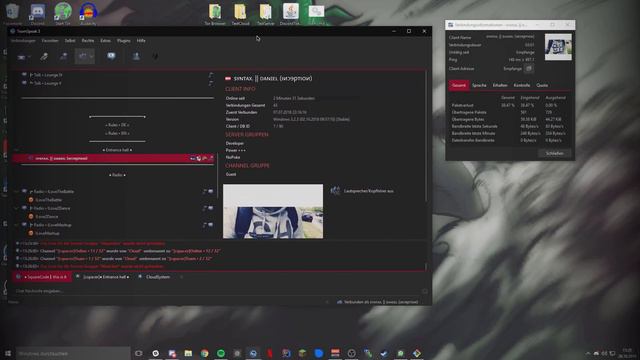Click the user avatar image in client info
Viewport: 640px width, 360px height.
(x=273, y=211)
